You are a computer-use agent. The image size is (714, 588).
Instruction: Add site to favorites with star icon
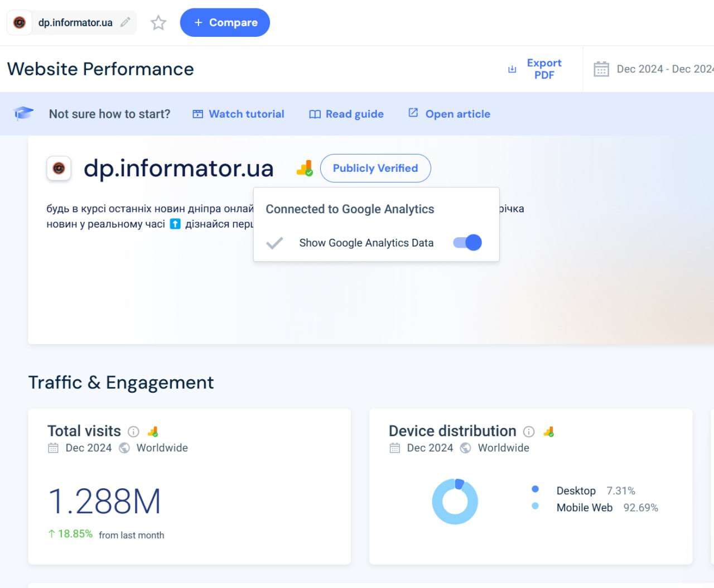pyautogui.click(x=158, y=23)
